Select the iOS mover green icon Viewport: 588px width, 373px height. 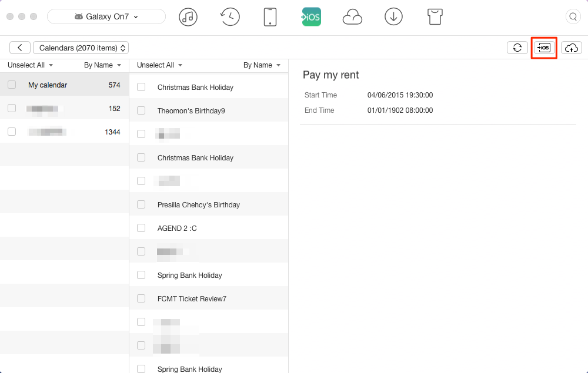point(311,17)
